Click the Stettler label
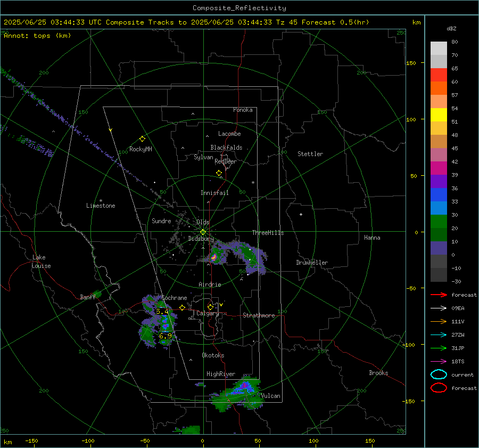479x448 pixels. point(310,154)
